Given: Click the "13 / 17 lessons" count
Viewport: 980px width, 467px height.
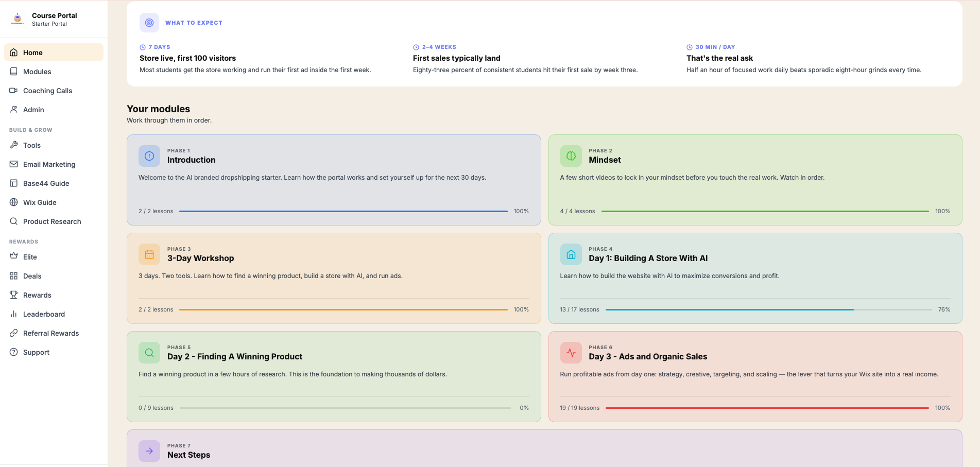Looking at the screenshot, I should pos(579,309).
